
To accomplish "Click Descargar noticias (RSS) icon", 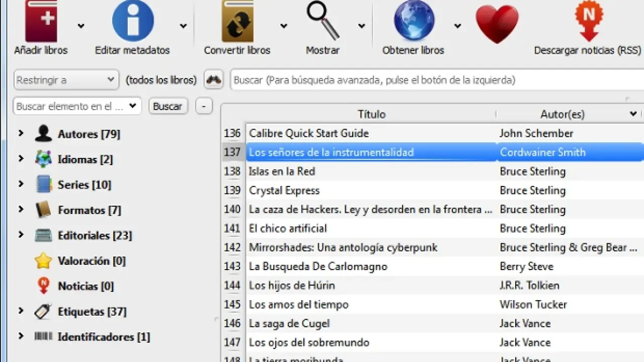I will pyautogui.click(x=588, y=21).
